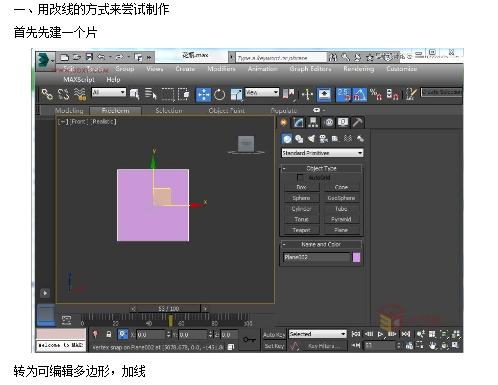Open the Modifiers menu

(x=221, y=69)
